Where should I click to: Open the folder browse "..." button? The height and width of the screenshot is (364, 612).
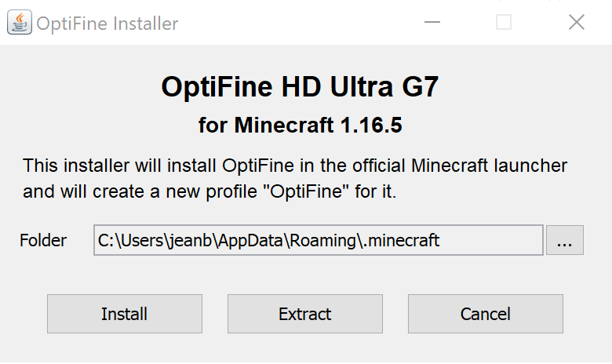(564, 241)
